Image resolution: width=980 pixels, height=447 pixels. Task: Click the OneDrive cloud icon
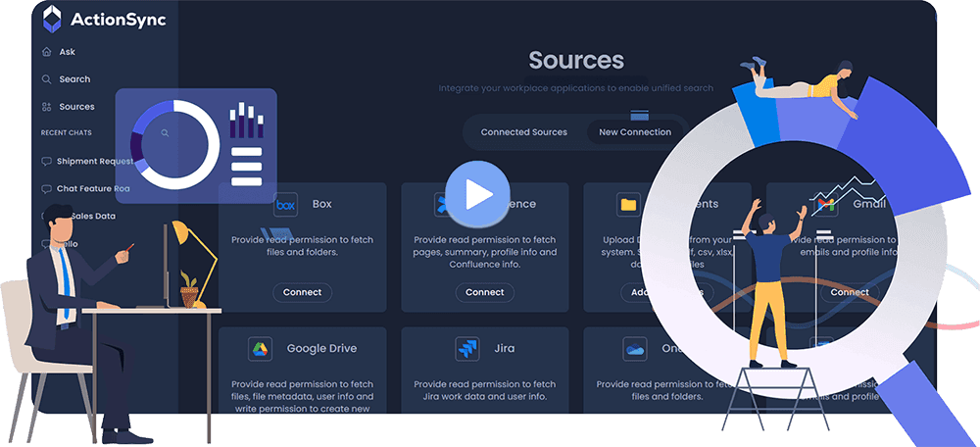pyautogui.click(x=634, y=350)
